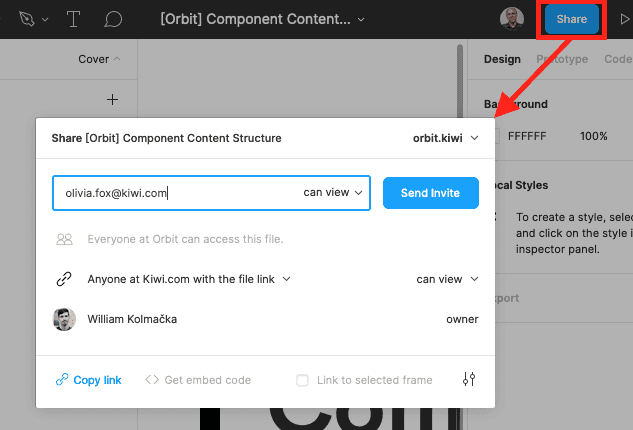The image size is (633, 430).
Task: Click the Send Invite button
Action: 430,193
